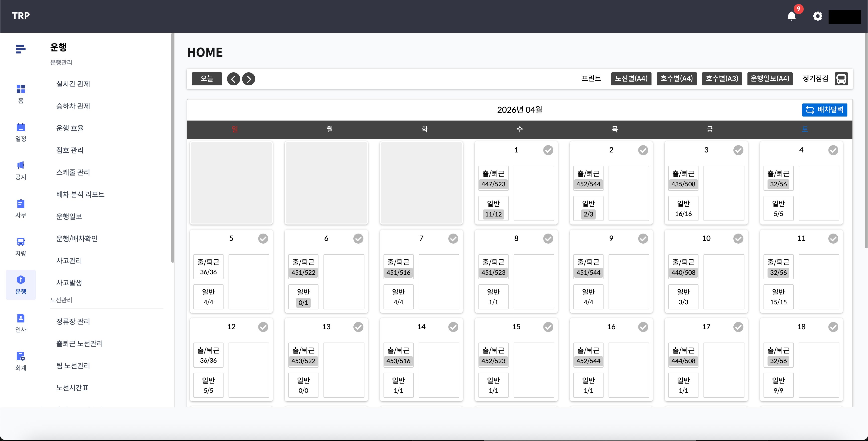Open 출/퇴근 447/523 box on April 1
This screenshot has height=441, width=868.
493,179
